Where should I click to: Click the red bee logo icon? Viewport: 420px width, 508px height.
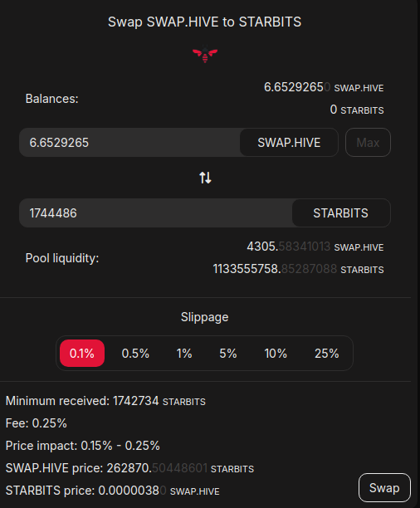pyautogui.click(x=205, y=54)
